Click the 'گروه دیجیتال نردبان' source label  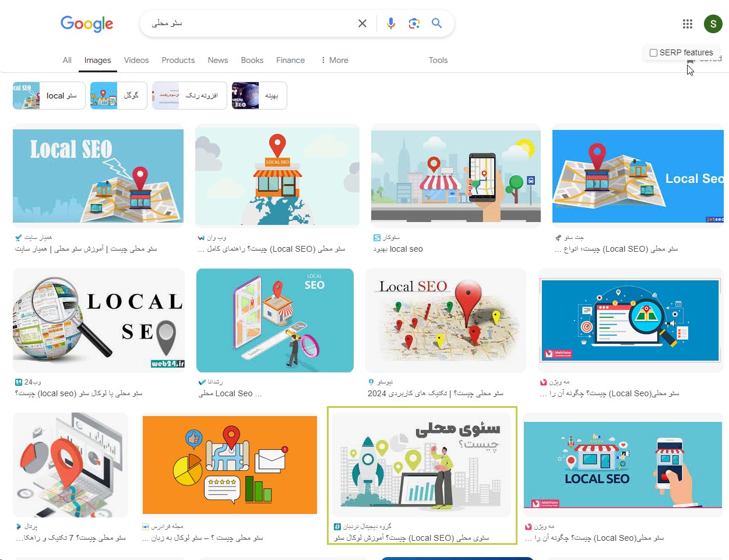[367, 527]
